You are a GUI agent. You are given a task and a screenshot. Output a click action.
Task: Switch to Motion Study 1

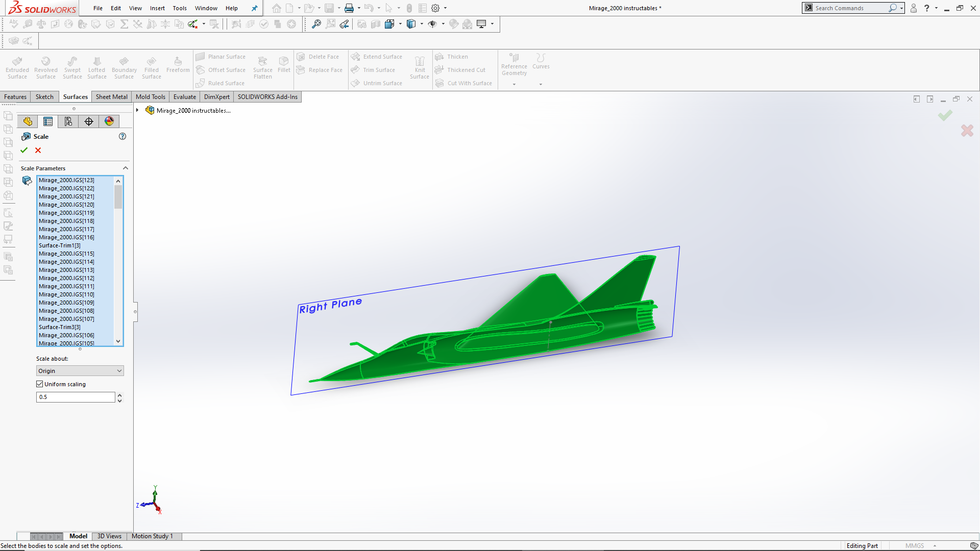point(153,536)
